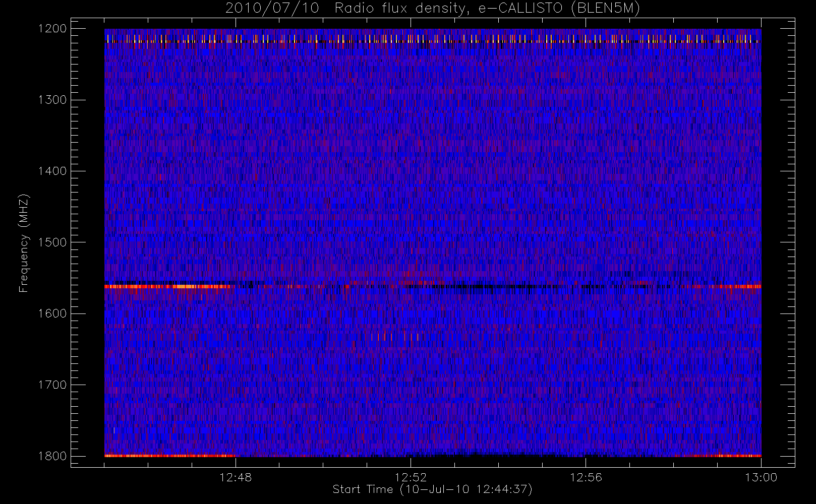Click the plot title '2010/07/10 Radio flux density, e-CALLISTO (BLEN5M)'
Viewport: 816px width, 504px height.
click(433, 9)
